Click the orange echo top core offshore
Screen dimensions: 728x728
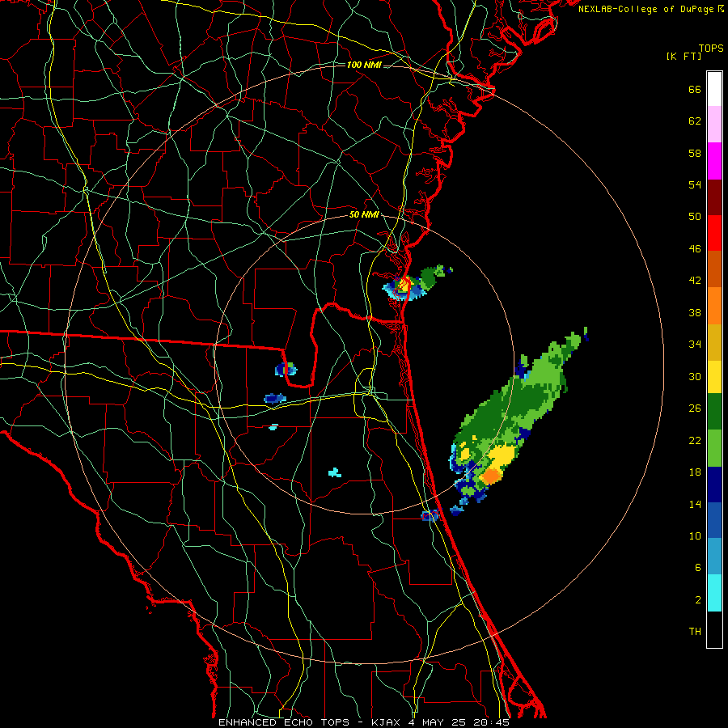(x=490, y=476)
